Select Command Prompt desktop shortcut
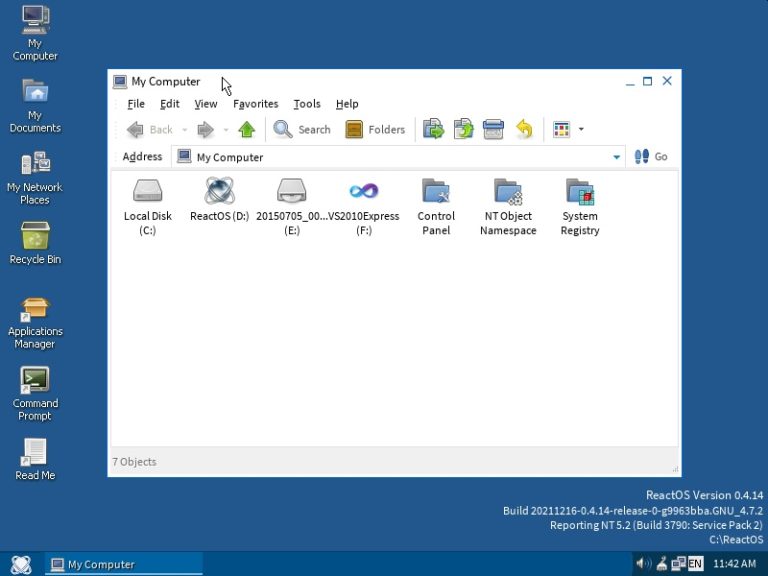 35,394
